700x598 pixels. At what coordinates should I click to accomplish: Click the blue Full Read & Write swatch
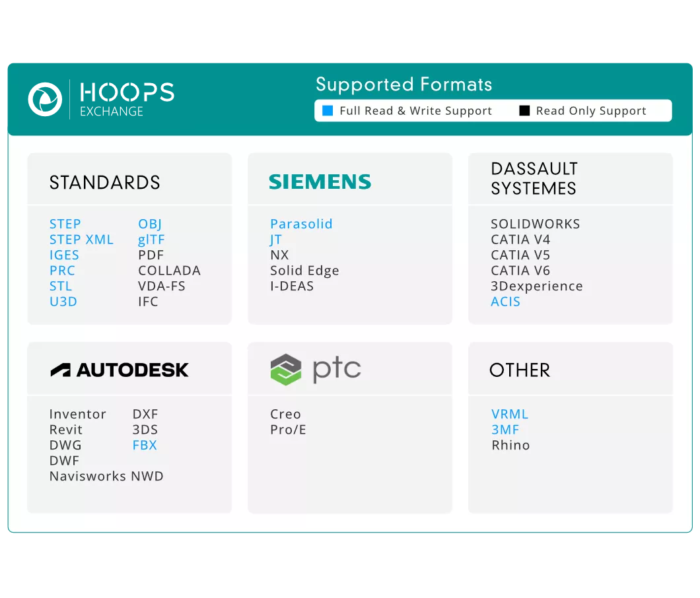(328, 111)
